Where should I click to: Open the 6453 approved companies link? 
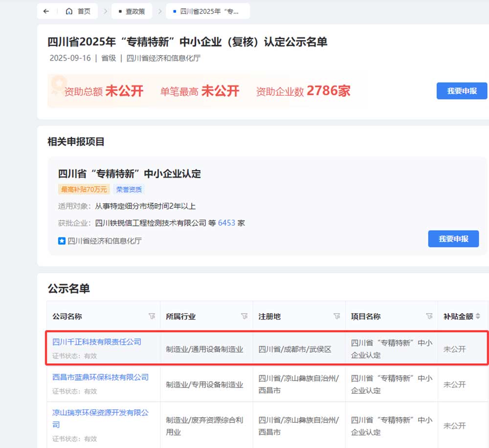[x=226, y=223]
